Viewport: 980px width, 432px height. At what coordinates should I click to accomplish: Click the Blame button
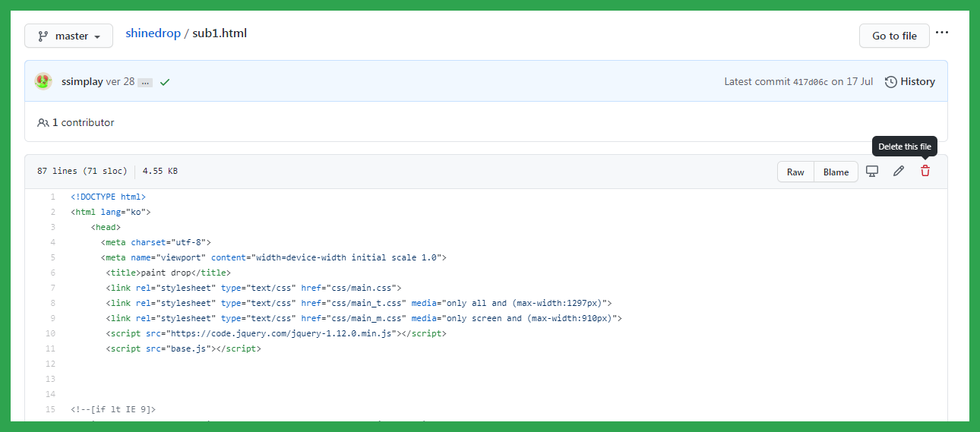click(836, 172)
